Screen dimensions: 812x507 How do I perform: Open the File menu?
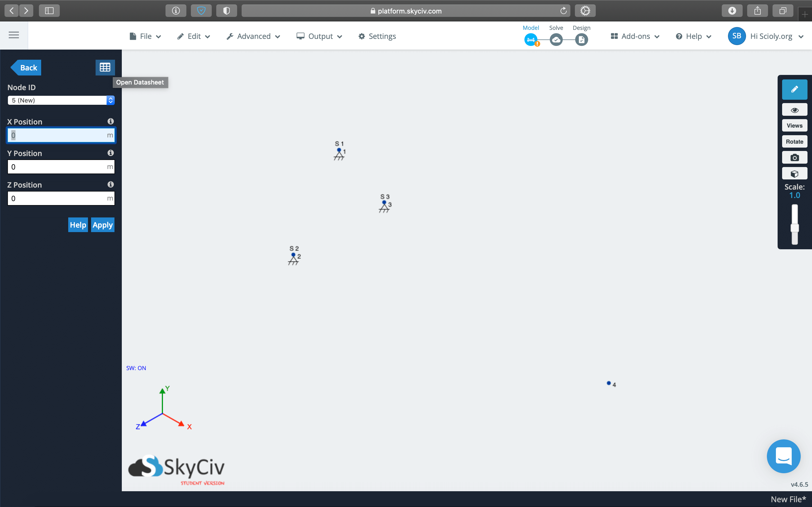pos(145,36)
